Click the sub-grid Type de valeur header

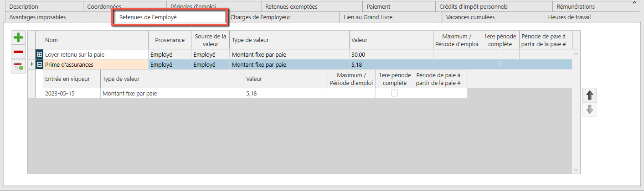172,79
